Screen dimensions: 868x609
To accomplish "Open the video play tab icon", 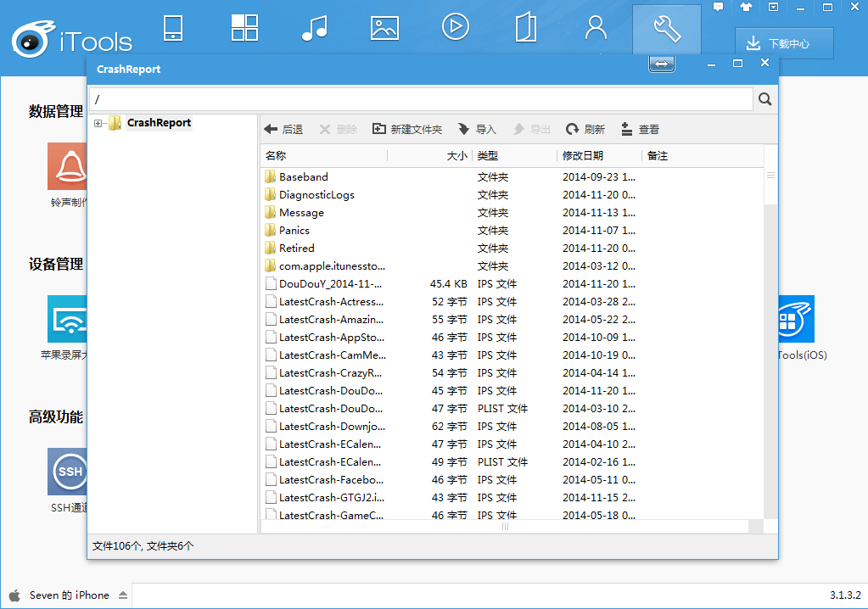I will tap(456, 28).
